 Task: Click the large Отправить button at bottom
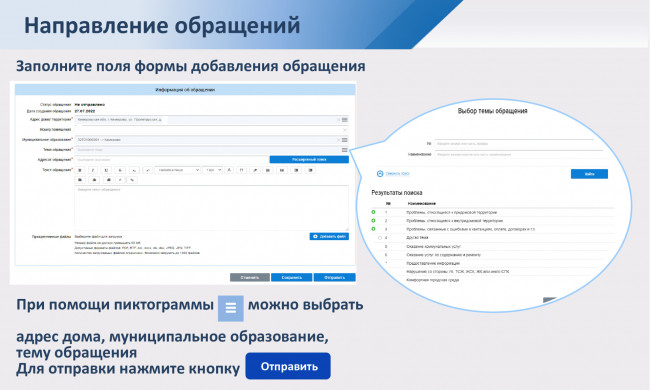(288, 366)
